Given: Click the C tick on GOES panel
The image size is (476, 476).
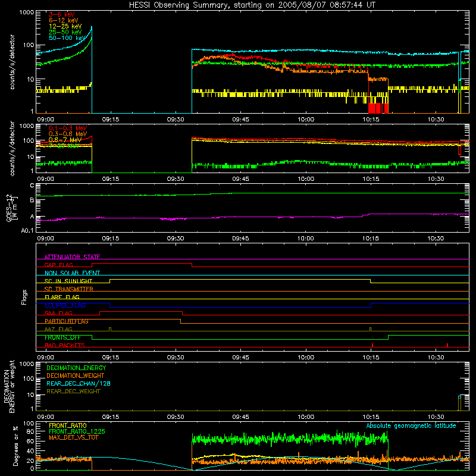Looking at the screenshot, I should [x=32, y=185].
